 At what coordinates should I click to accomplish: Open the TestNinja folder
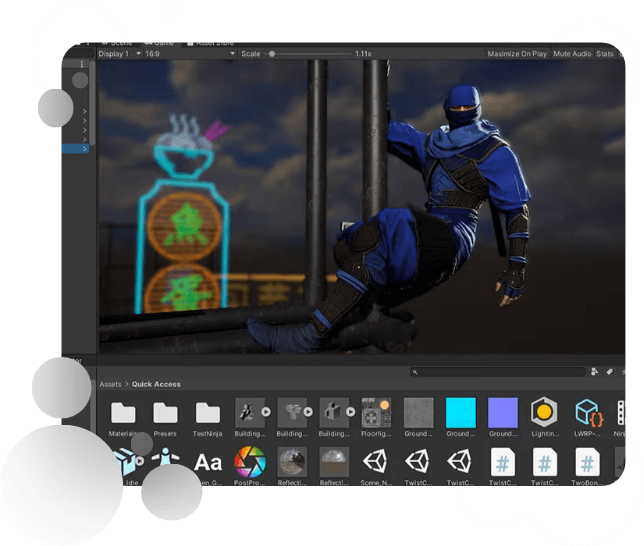click(208, 412)
